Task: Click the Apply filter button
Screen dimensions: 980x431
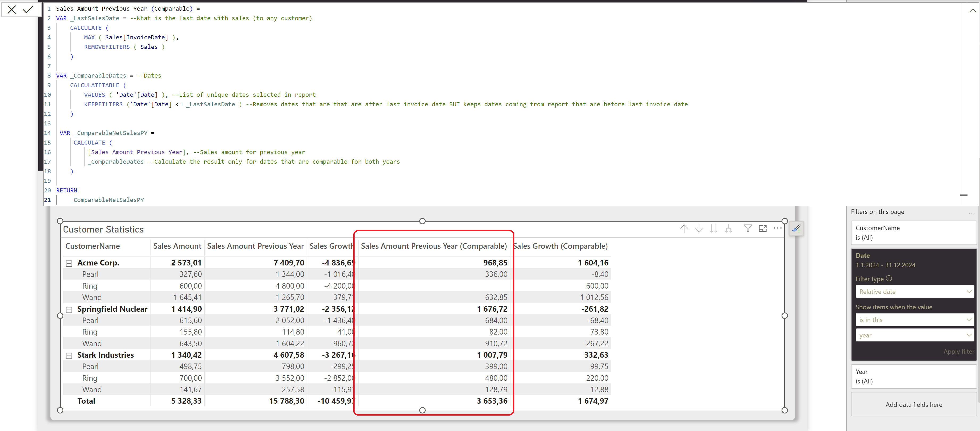Action: tap(958, 352)
